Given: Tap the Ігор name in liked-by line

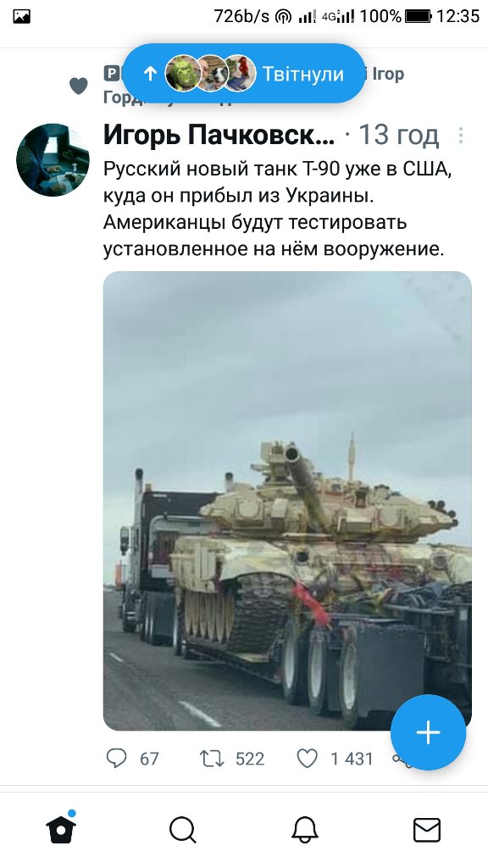Looking at the screenshot, I should click(387, 74).
